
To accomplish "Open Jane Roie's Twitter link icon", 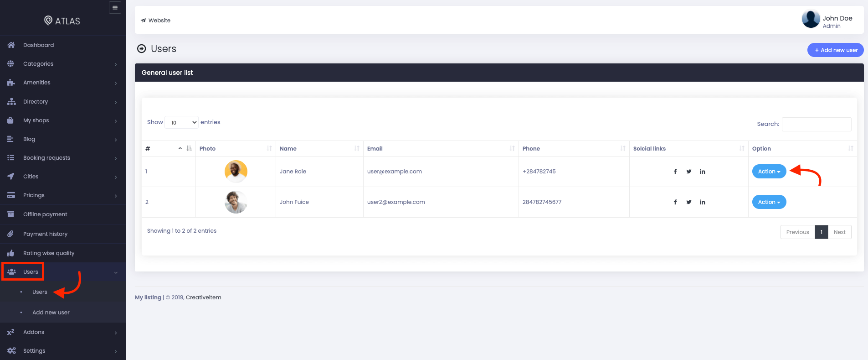I will 689,172.
